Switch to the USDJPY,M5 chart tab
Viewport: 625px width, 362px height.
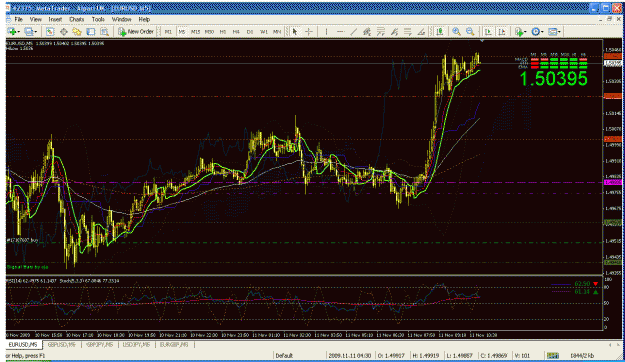tap(136, 344)
